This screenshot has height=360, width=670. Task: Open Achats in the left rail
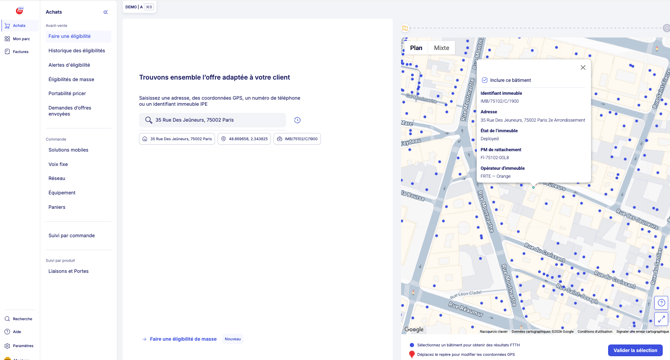pyautogui.click(x=19, y=26)
